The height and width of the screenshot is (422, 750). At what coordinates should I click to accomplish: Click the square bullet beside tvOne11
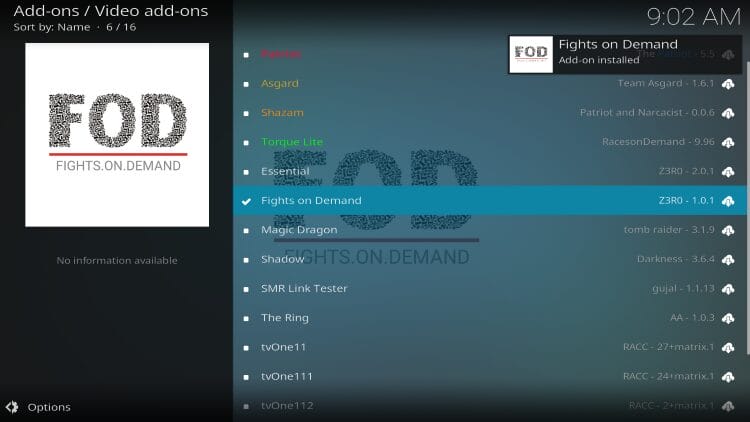pyautogui.click(x=246, y=348)
